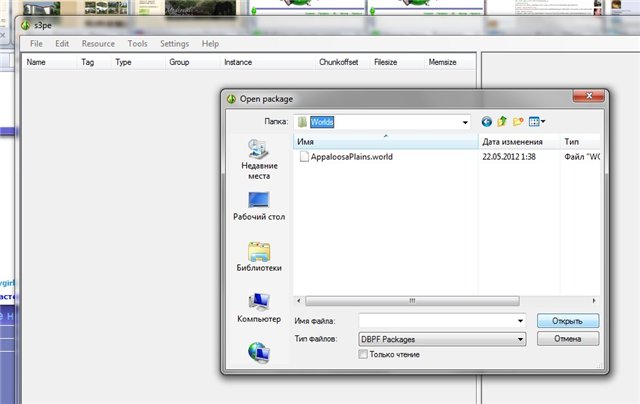
Task: Open Библиотеки in the sidebar
Action: (259, 257)
